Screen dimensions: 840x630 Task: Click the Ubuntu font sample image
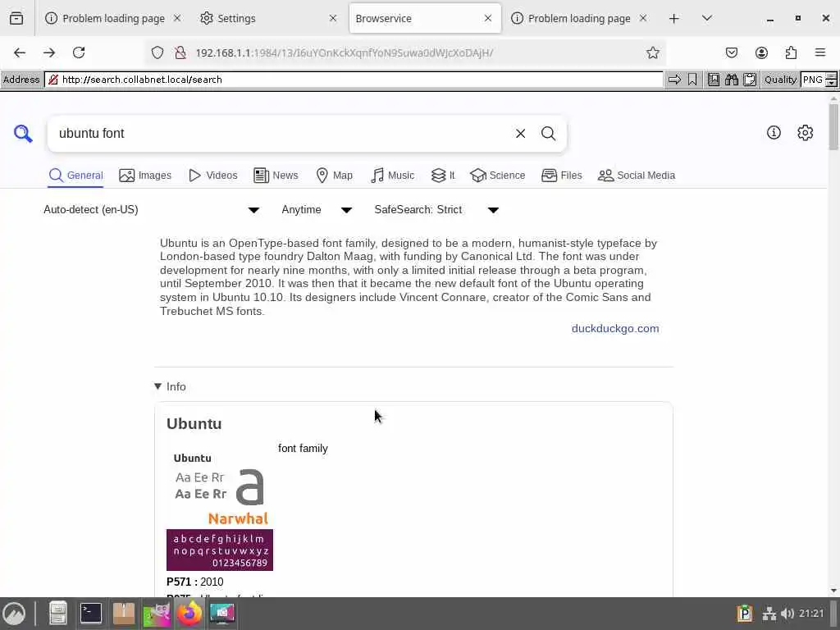pyautogui.click(x=220, y=510)
